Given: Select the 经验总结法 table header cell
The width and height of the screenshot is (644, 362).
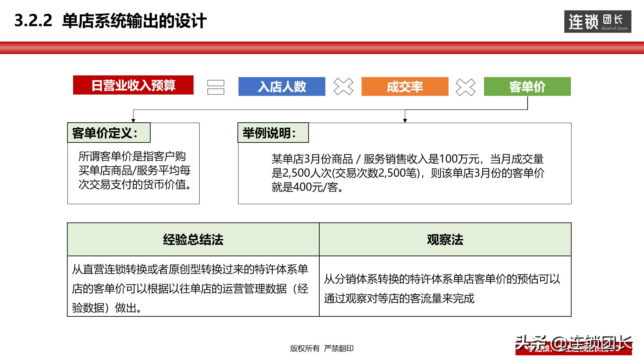Looking at the screenshot, I should tap(193, 239).
